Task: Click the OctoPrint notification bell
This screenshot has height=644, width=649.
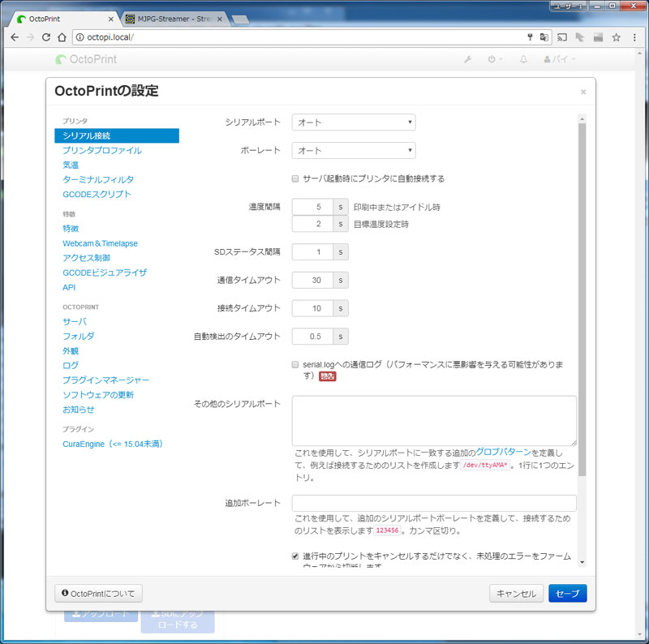Action: 523,59
